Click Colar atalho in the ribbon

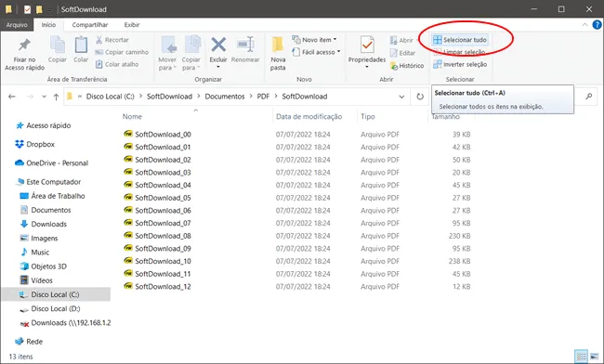(117, 64)
